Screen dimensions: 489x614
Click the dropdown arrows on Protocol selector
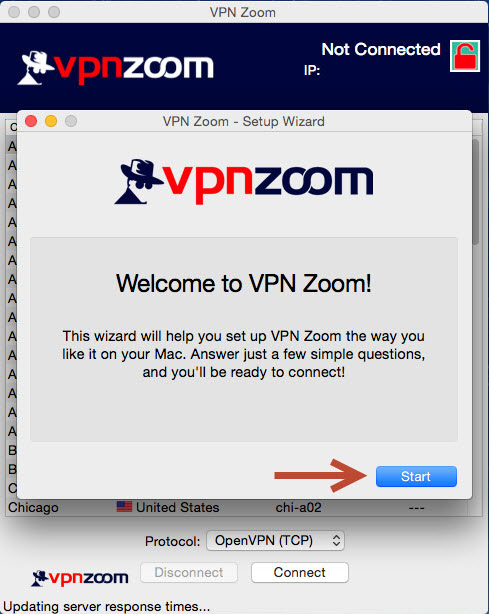pyautogui.click(x=336, y=541)
